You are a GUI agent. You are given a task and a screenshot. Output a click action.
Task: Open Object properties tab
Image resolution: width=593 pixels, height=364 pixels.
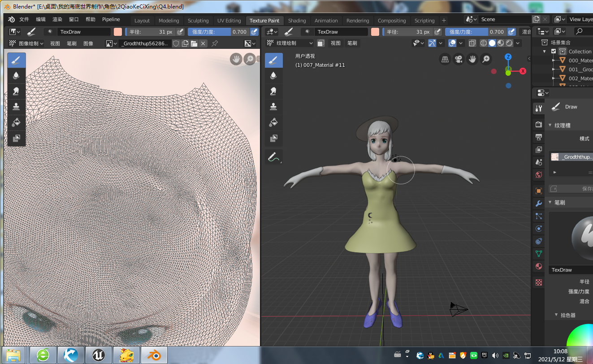[x=539, y=191]
